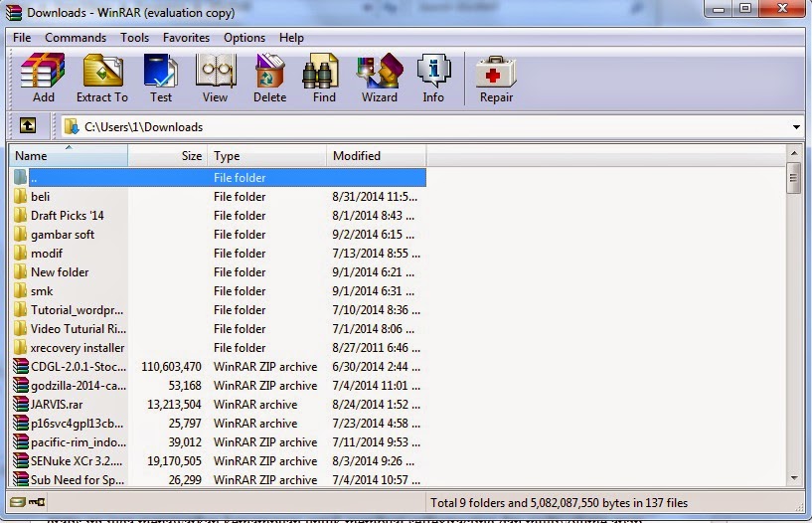The image size is (812, 523).
Task: Select the Tutorial_wordpr... folder
Action: 77,309
